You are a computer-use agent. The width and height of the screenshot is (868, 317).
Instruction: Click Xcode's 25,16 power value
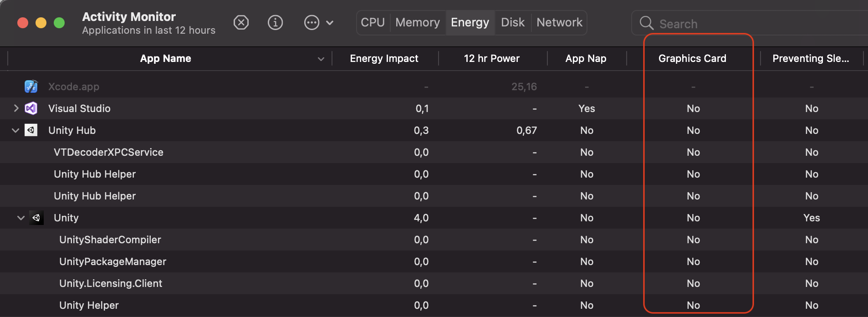click(x=524, y=87)
